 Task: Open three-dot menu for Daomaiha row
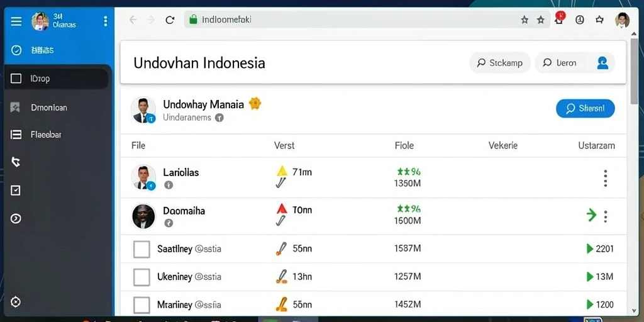[606, 216]
